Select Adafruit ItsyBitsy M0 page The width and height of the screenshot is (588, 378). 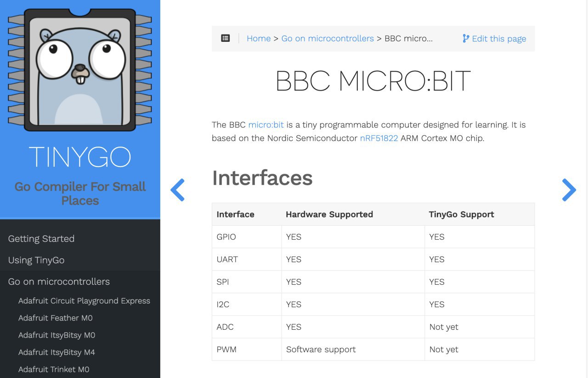(57, 335)
